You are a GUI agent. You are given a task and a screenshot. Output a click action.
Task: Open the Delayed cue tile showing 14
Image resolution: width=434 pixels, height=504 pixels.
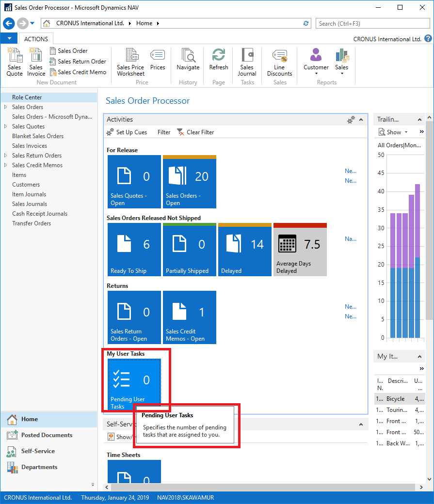pyautogui.click(x=245, y=250)
